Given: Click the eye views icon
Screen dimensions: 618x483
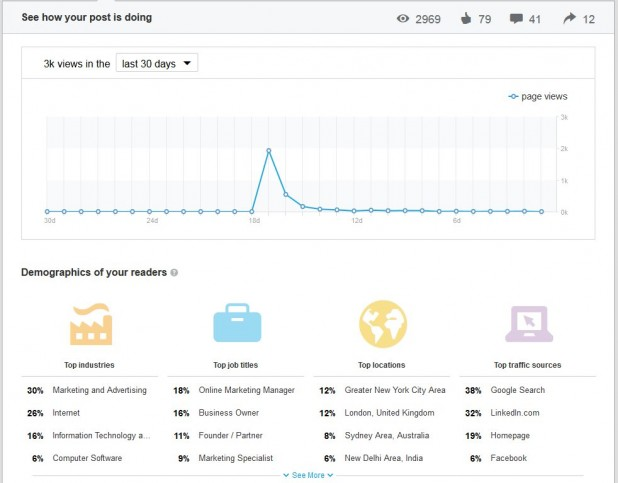Looking at the screenshot, I should pos(405,18).
